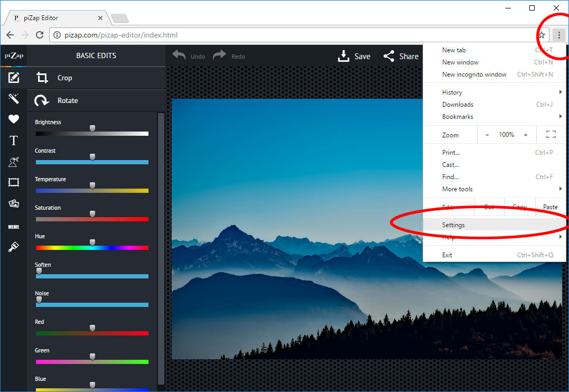Open Settings from Chrome menu
Image resolution: width=569 pixels, height=392 pixels.
coord(453,225)
